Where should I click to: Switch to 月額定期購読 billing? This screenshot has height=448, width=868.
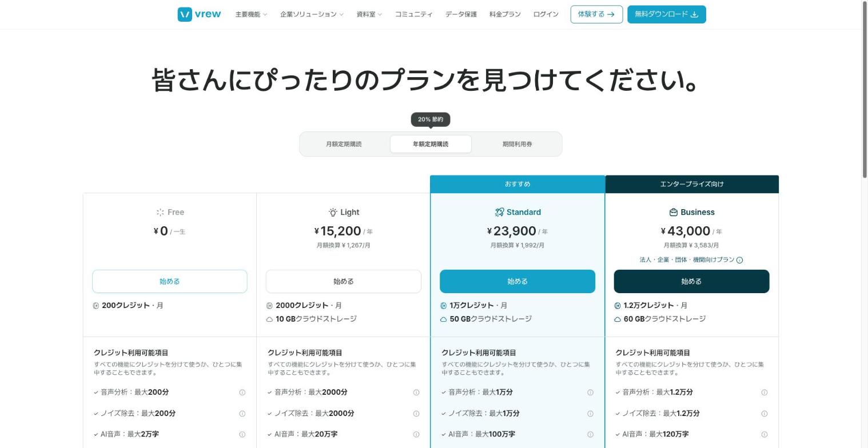pyautogui.click(x=344, y=144)
